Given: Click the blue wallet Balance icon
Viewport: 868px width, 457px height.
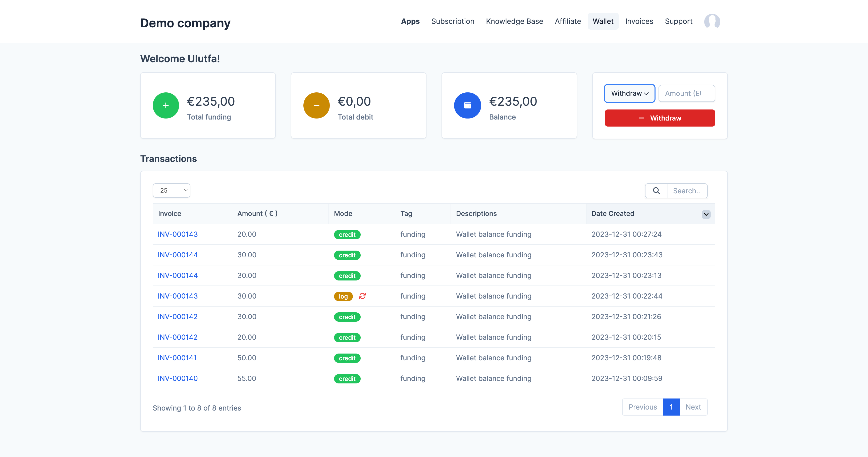Looking at the screenshot, I should tap(467, 105).
